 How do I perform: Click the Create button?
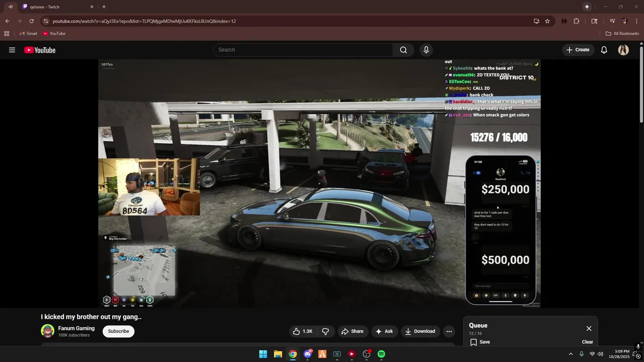(578, 50)
